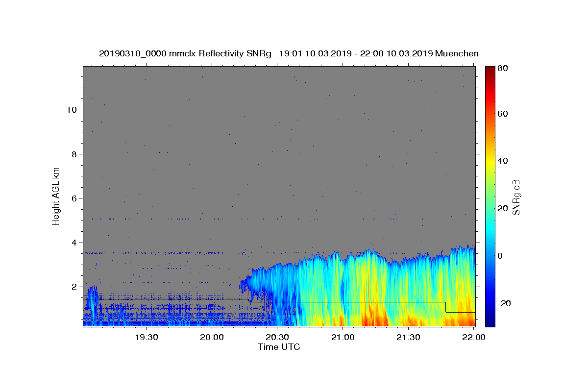
Task: Click the colorbar value 40
Action: [504, 161]
